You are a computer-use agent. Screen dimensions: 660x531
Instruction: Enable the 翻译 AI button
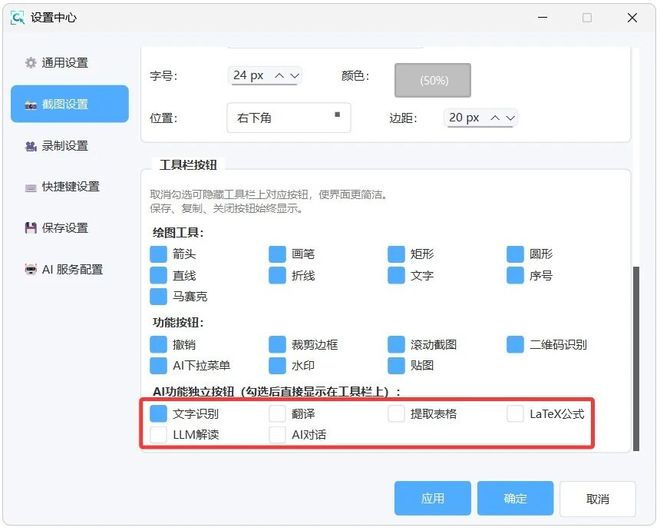coord(277,414)
